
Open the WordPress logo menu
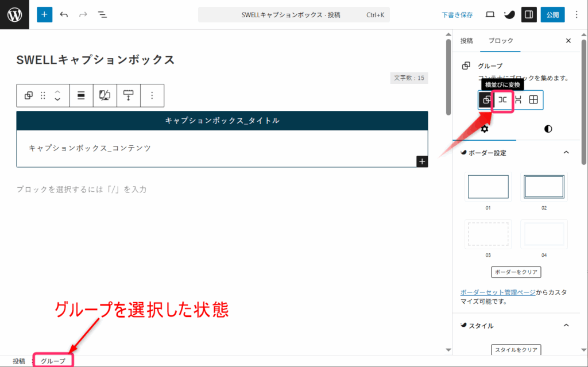click(x=14, y=14)
